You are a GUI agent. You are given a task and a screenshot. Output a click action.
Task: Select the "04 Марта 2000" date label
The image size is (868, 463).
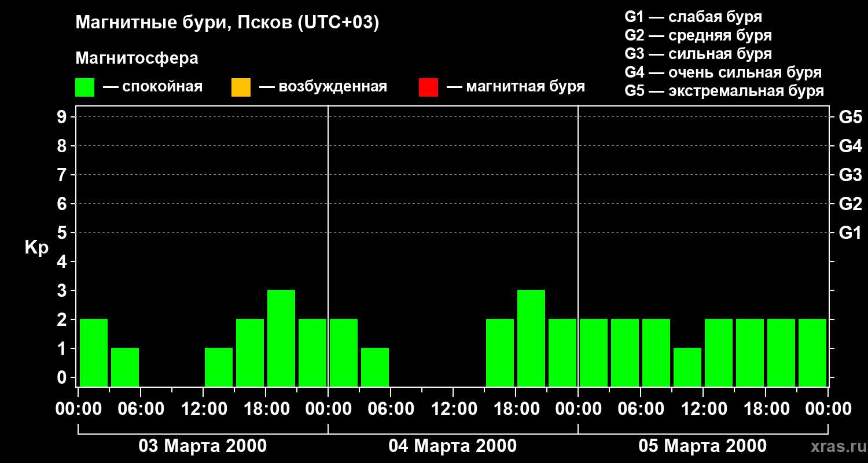point(453,446)
